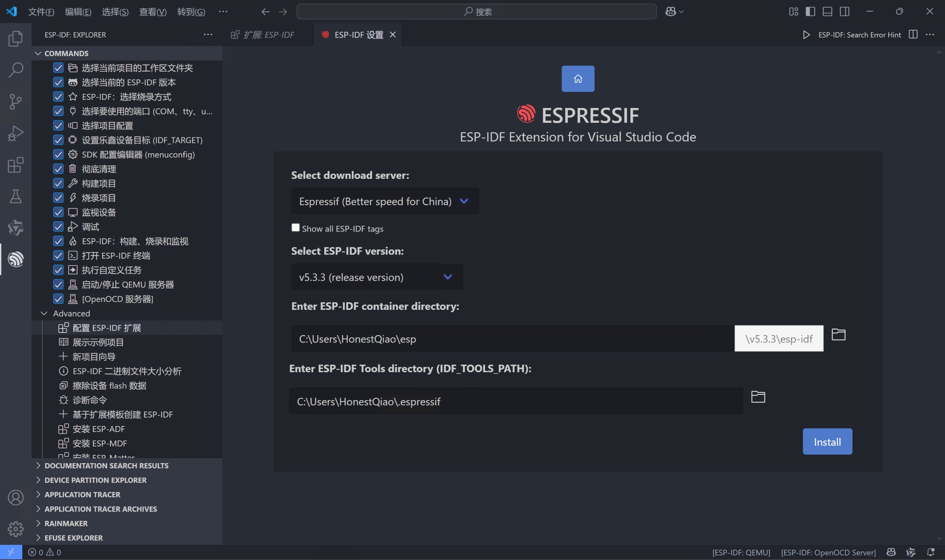This screenshot has height=560, width=945.
Task: Open the Testing flask view
Action: pyautogui.click(x=16, y=196)
